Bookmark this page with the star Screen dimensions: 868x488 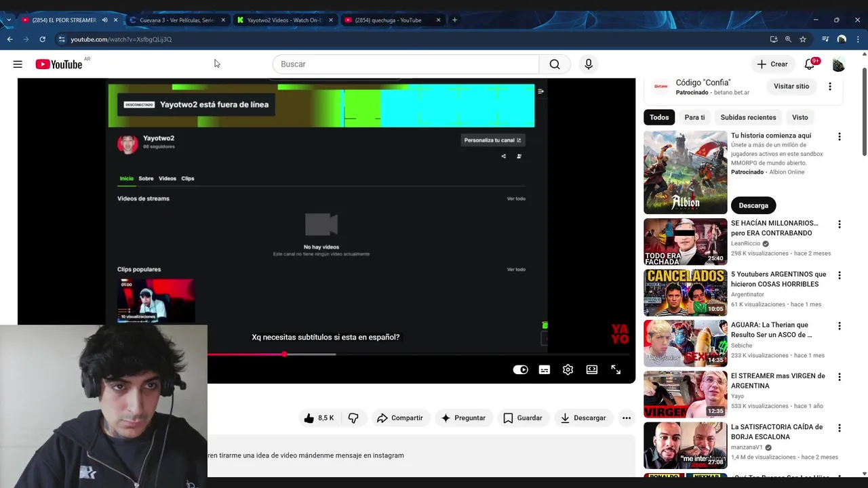click(x=803, y=39)
